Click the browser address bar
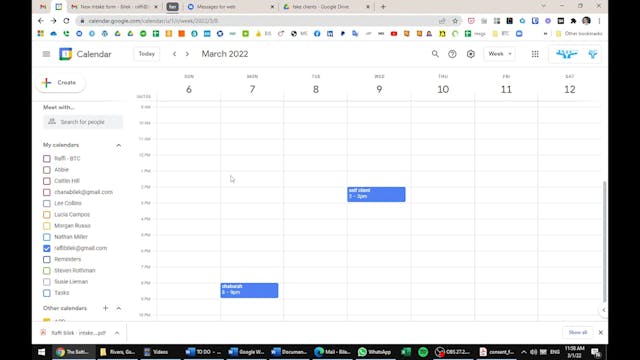This screenshot has width=640, height=360. coord(261,21)
